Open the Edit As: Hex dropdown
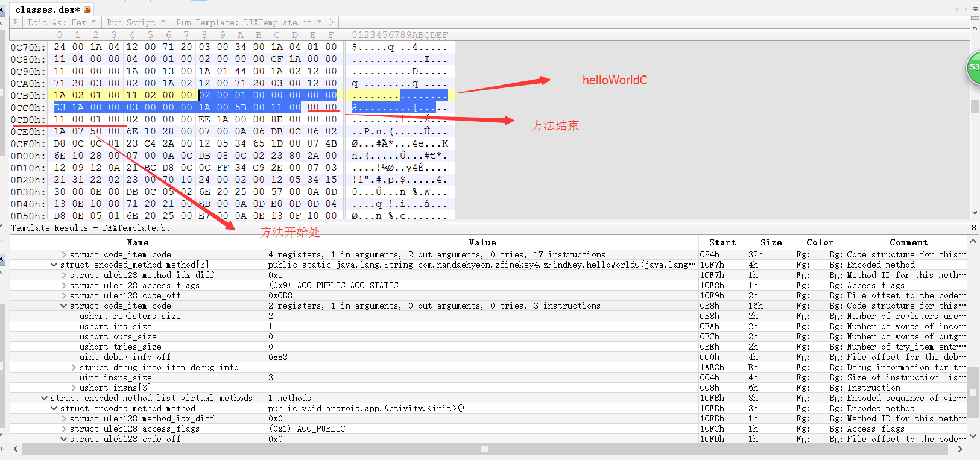The image size is (980, 460). [x=62, y=22]
